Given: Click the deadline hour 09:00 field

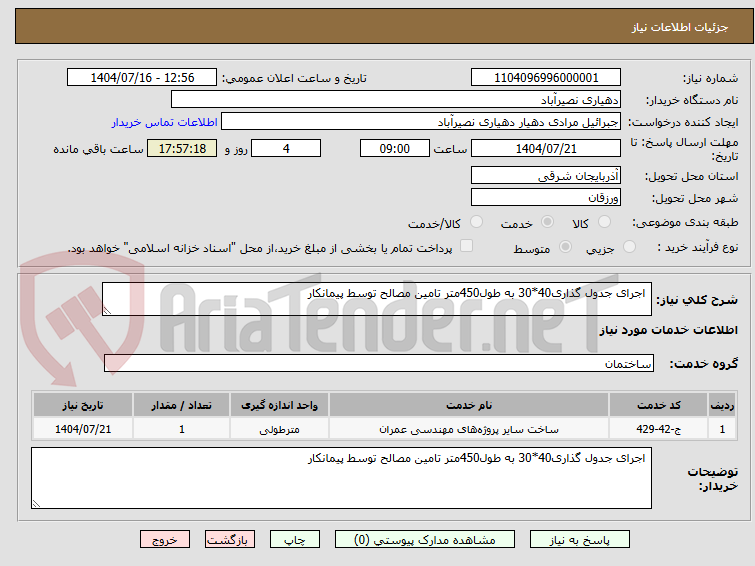Looking at the screenshot, I should (395, 148).
